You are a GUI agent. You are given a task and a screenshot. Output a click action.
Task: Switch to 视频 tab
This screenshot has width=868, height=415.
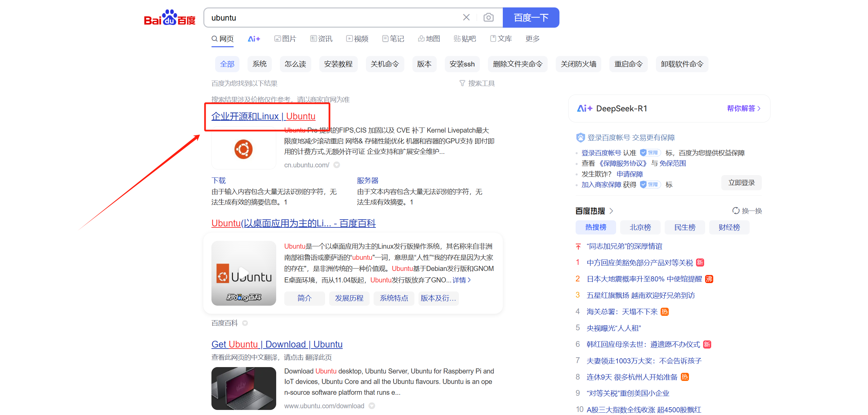357,39
